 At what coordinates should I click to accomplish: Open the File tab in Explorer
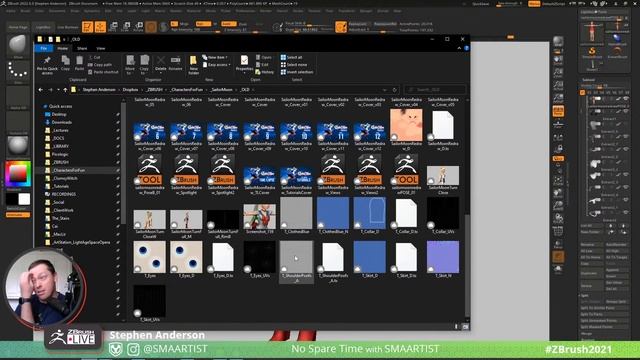[44, 48]
